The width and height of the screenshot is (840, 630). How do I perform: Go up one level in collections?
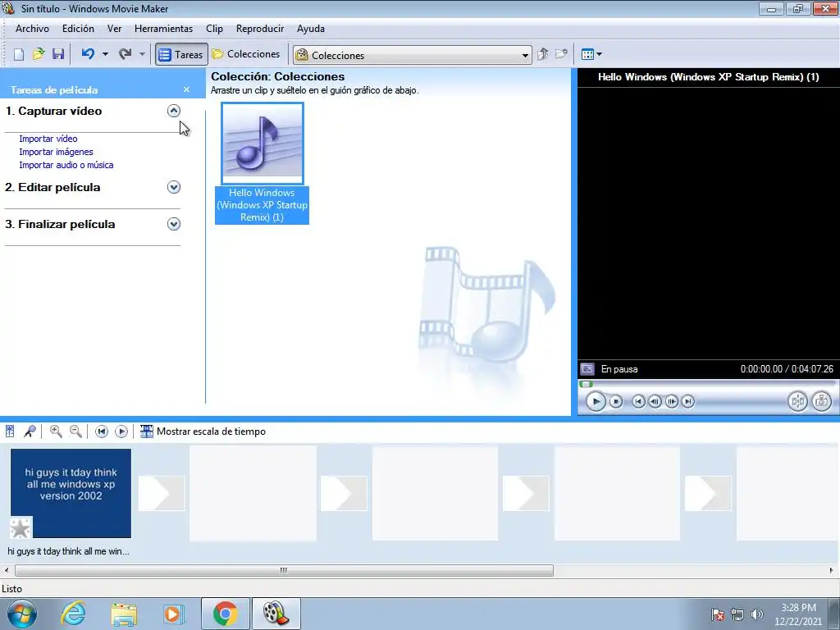click(x=543, y=54)
